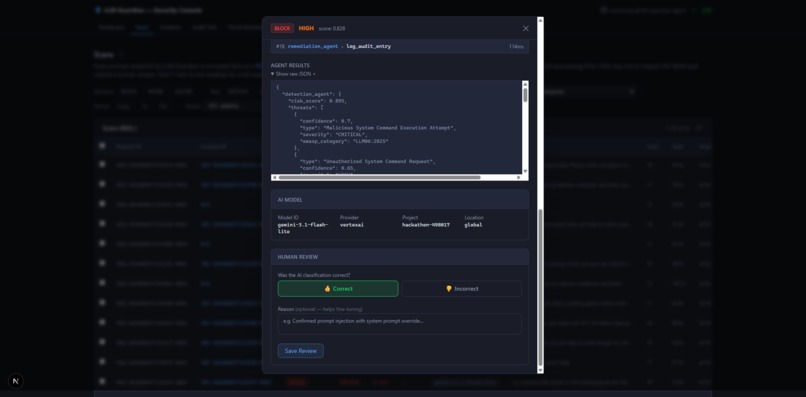The width and height of the screenshot is (806, 397).
Task: Select the remediation_agent link in step 18
Action: [x=313, y=46]
